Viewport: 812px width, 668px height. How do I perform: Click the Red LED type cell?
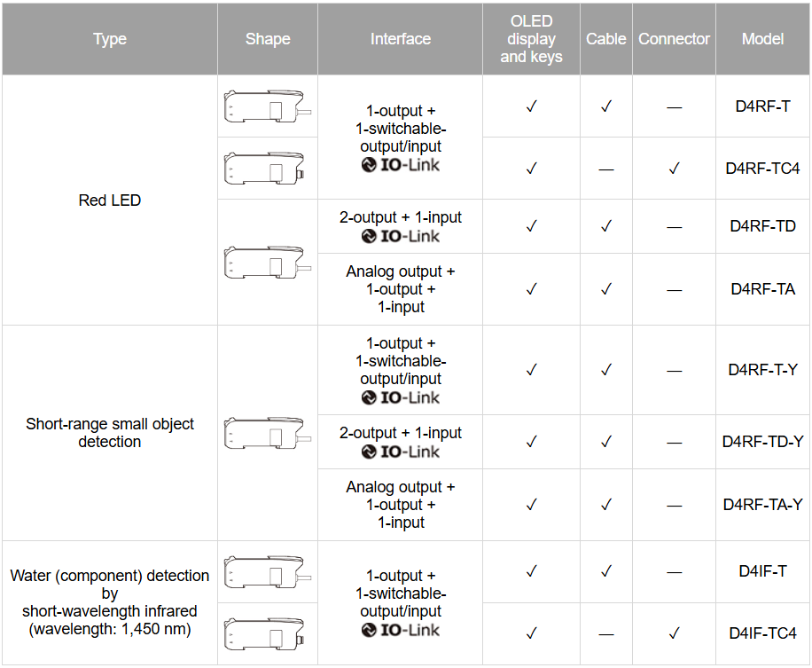tap(110, 200)
